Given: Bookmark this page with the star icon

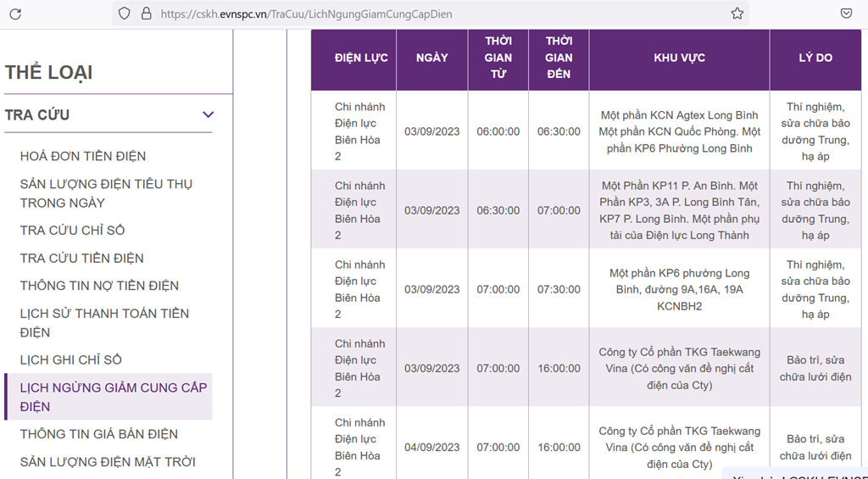Looking at the screenshot, I should pyautogui.click(x=737, y=14).
